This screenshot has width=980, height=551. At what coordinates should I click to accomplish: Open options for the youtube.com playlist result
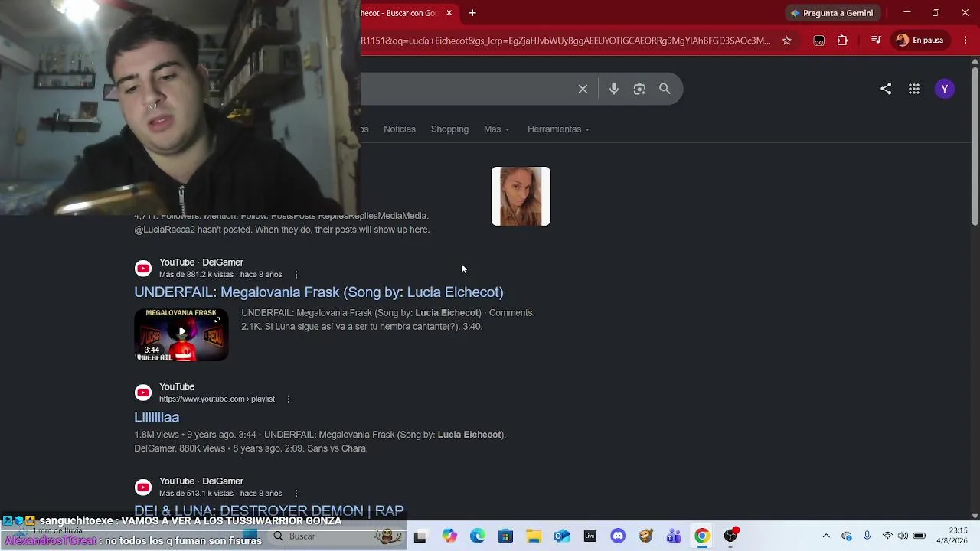pyautogui.click(x=289, y=399)
